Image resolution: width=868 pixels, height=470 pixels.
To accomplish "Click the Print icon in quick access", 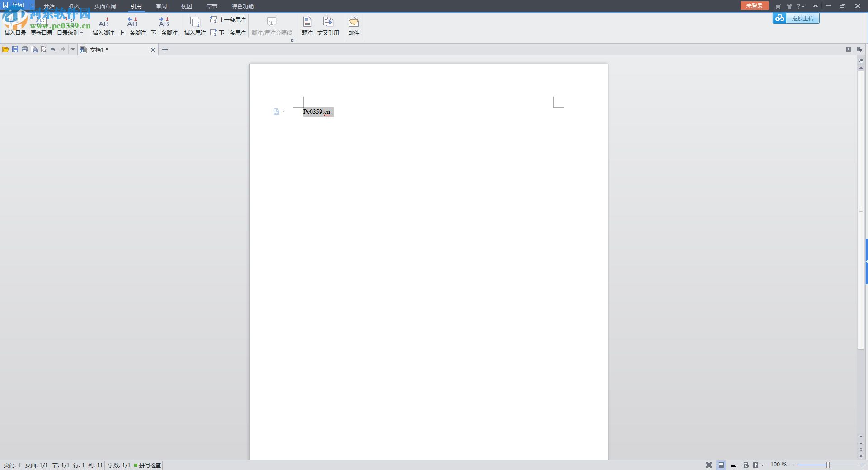I will point(24,49).
